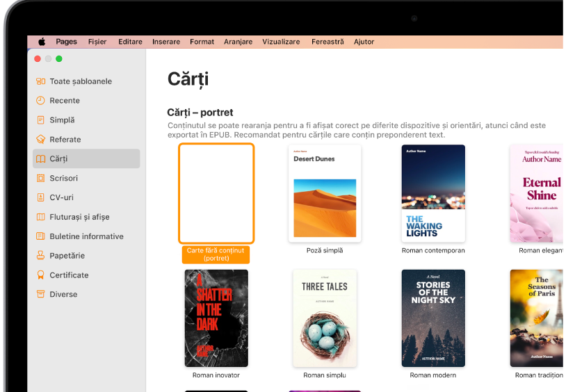This screenshot has width=566, height=392.
Task: Click the Carte fără conținut (portret) label
Action: 216,254
